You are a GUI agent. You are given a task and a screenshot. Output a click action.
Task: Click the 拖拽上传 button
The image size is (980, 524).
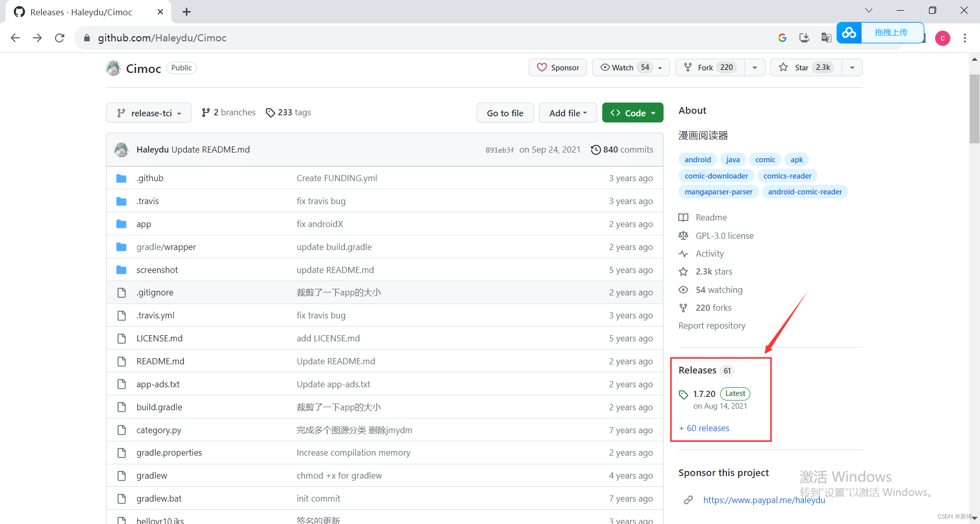892,33
